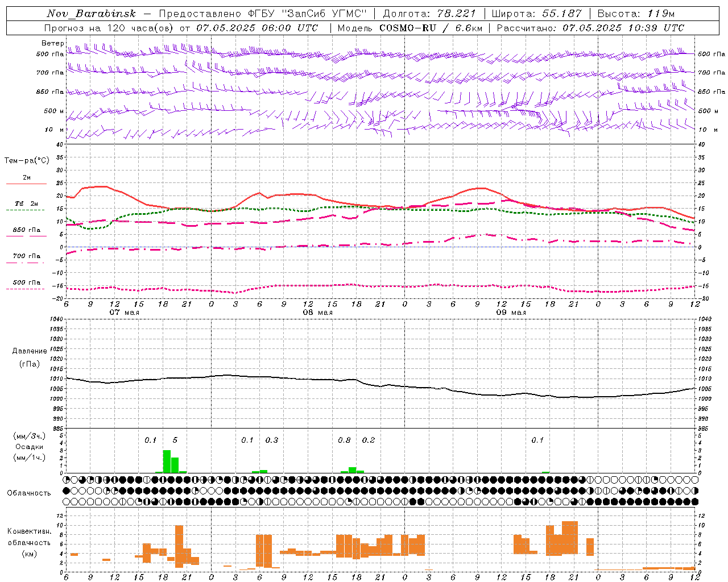728x582 pixels.
Task: Click the longitude value Долгота: 78.221
Action: [x=429, y=14]
